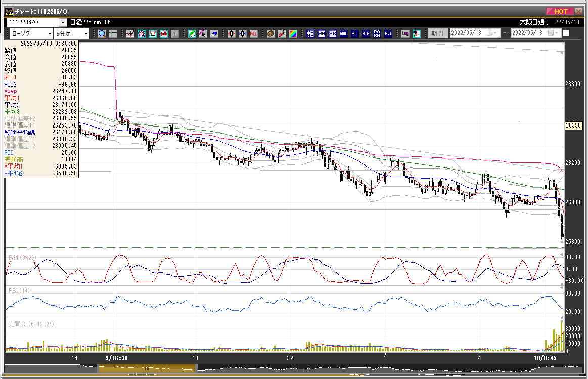Open the rainbow color palette icon
588x379 pixels.
[x=293, y=34]
